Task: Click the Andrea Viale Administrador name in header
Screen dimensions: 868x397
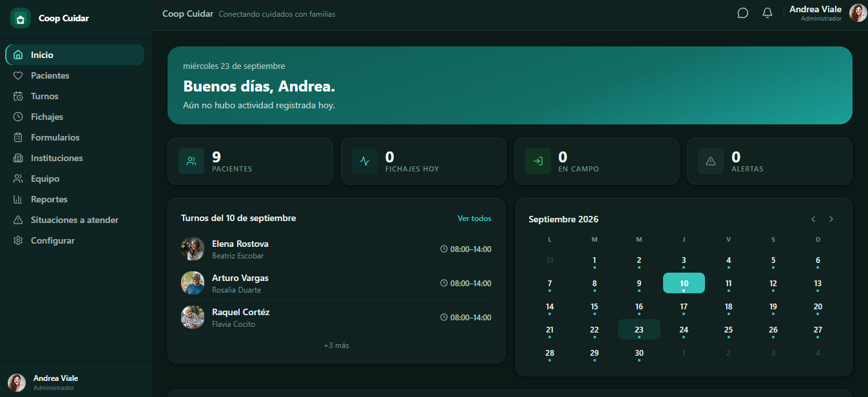Action: (x=815, y=13)
